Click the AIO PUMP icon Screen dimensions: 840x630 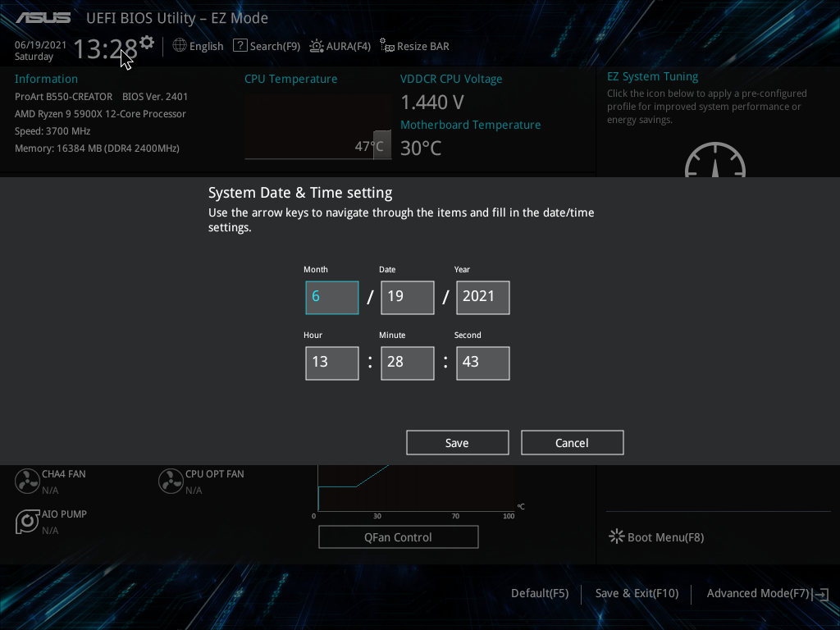tap(27, 522)
